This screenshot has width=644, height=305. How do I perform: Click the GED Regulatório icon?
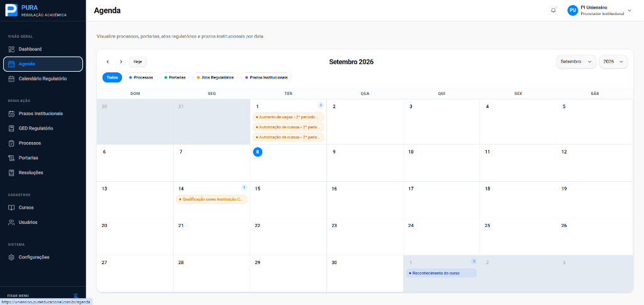click(x=11, y=128)
